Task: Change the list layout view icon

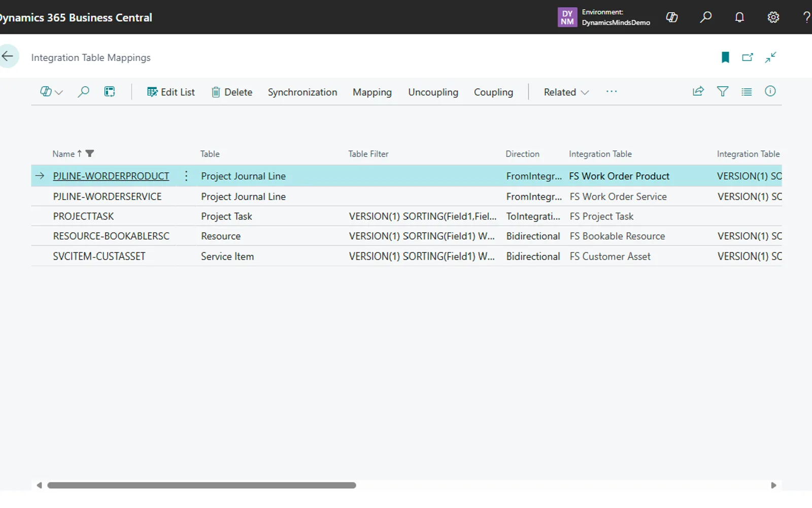Action: (x=747, y=91)
